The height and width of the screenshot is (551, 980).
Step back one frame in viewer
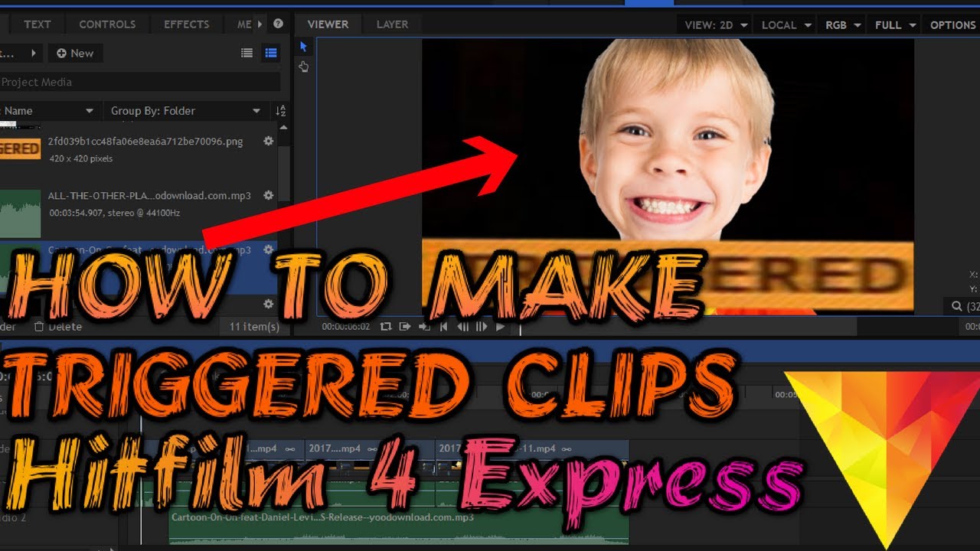click(462, 326)
